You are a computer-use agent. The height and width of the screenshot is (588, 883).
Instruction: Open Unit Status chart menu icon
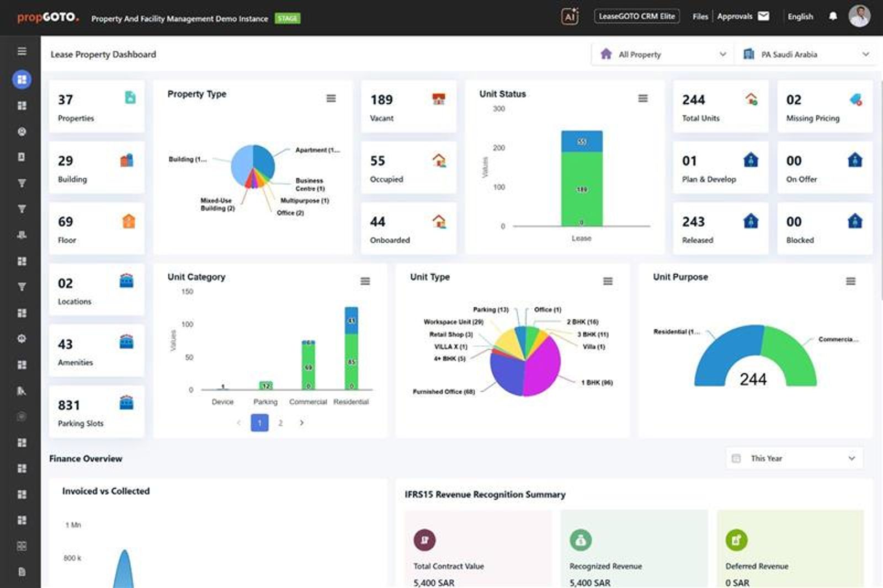tap(643, 98)
